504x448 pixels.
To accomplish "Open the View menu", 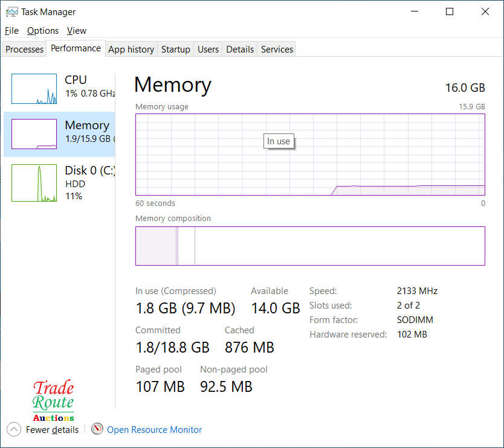I will pos(77,31).
